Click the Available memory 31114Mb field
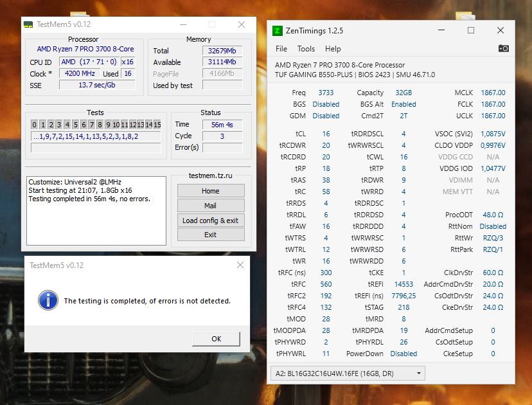 222,62
